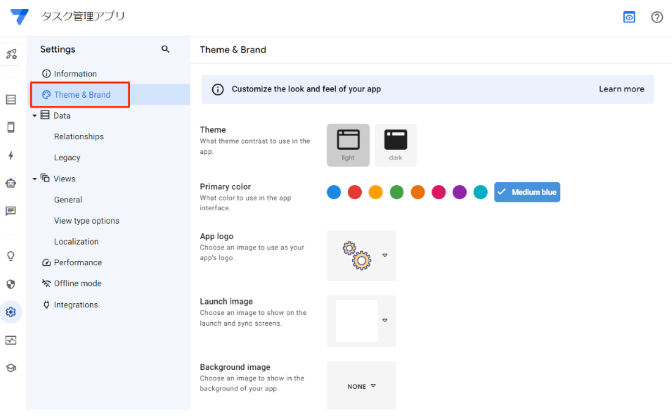Open the Background image NONE dropdown
Viewport: 672px width, 420px height.
(362, 386)
